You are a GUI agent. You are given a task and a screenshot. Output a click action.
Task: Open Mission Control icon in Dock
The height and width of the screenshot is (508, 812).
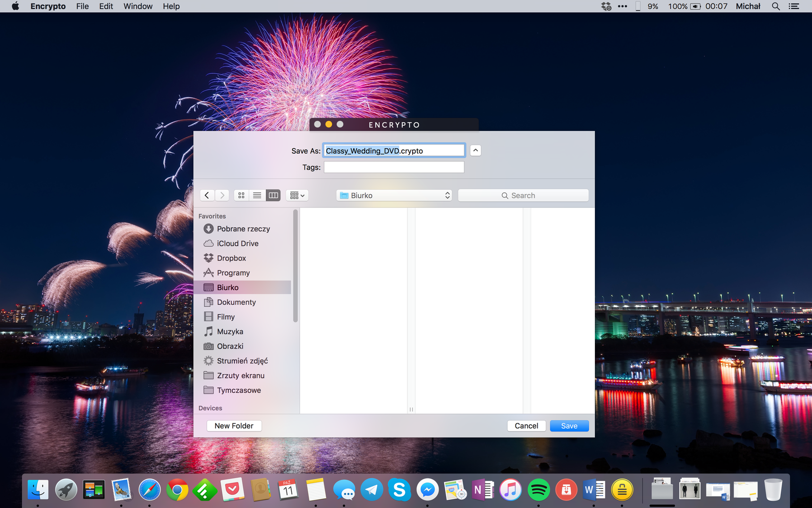pos(93,490)
